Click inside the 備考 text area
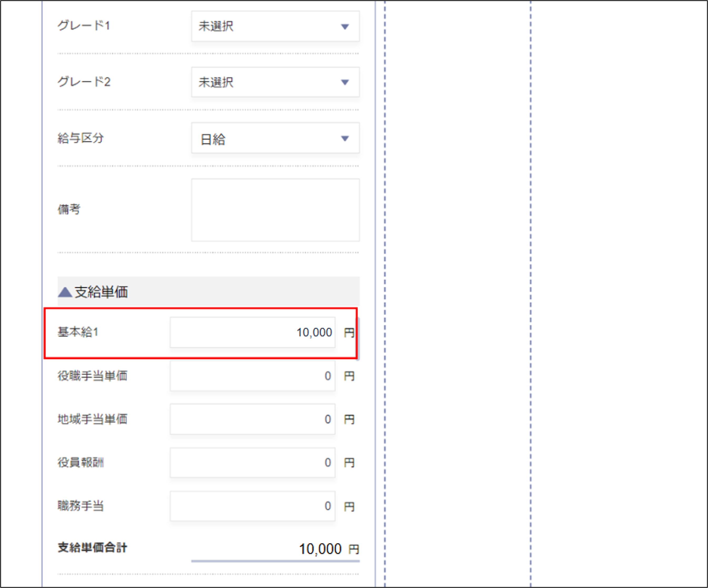 [x=275, y=210]
